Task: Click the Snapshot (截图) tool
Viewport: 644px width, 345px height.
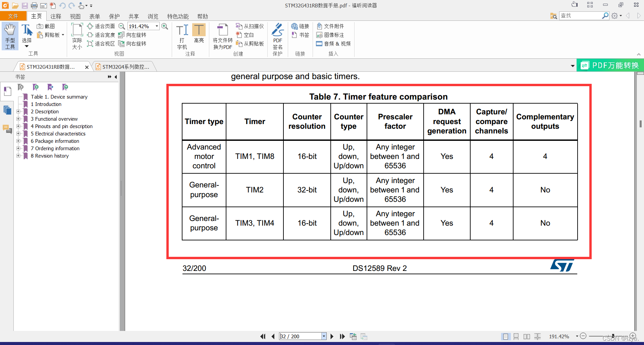Action: 46,26
